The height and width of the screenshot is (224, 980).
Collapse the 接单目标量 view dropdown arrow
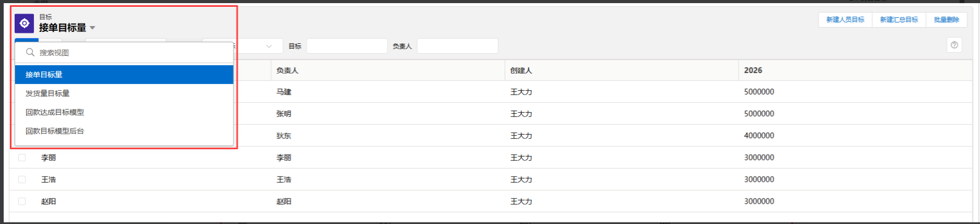[92, 28]
